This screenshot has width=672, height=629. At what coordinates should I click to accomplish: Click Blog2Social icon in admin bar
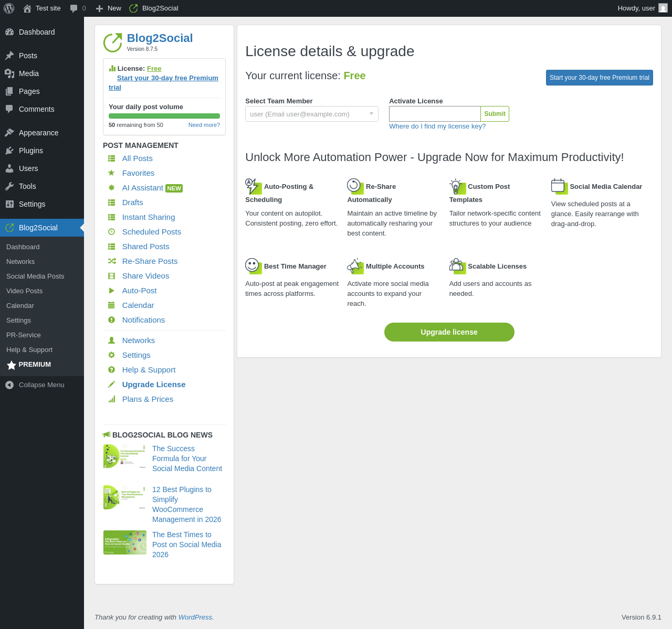pyautogui.click(x=133, y=8)
